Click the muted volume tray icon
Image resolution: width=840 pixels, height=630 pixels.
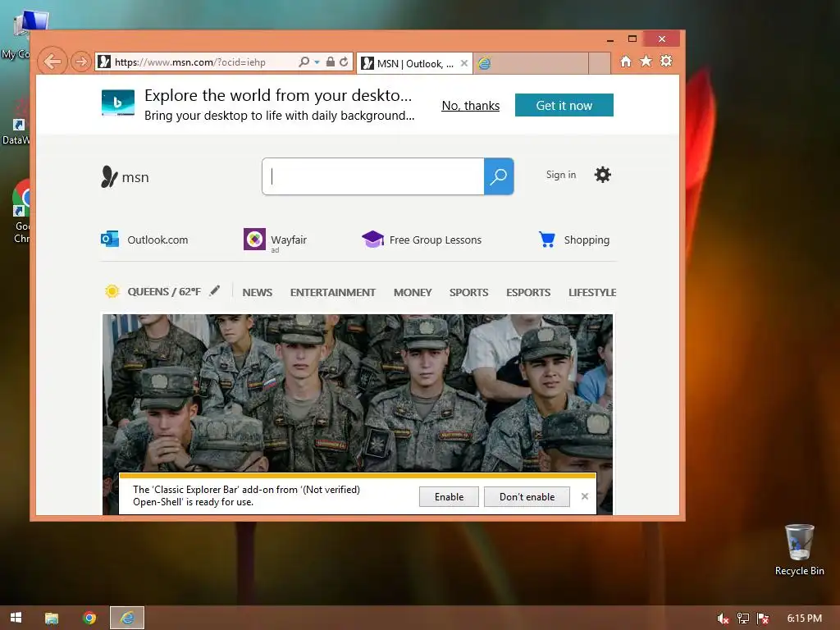click(x=723, y=619)
